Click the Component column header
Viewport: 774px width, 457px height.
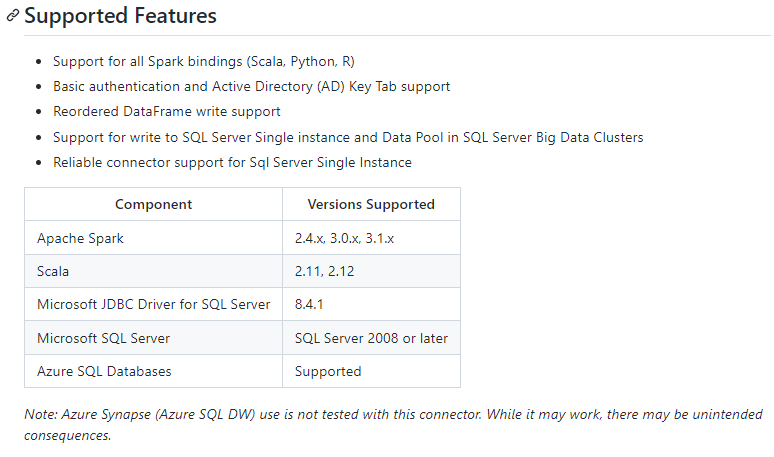click(x=153, y=204)
